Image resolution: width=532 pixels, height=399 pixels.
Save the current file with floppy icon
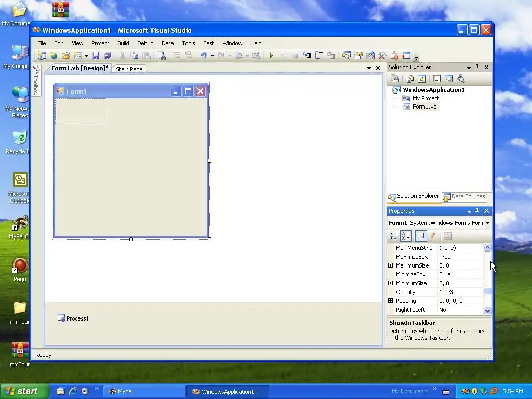click(x=96, y=55)
